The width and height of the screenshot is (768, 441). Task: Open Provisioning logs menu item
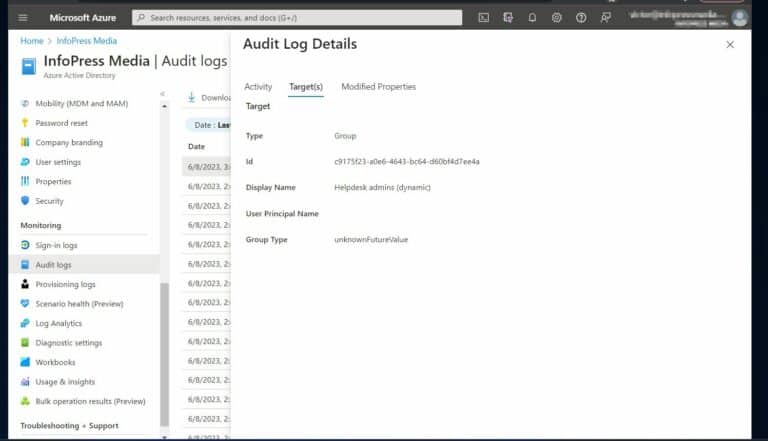pos(66,284)
